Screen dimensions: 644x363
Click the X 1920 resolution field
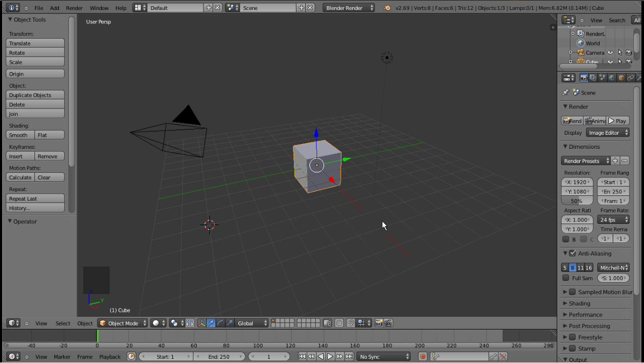point(577,182)
